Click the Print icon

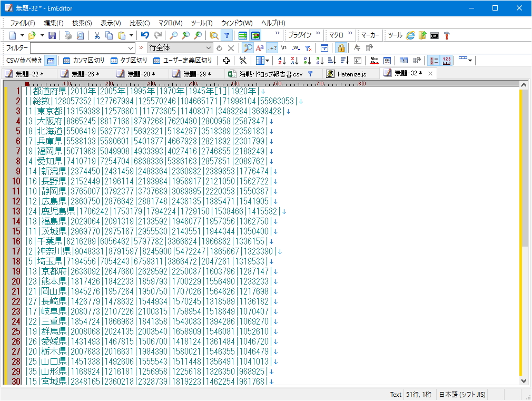68,35
